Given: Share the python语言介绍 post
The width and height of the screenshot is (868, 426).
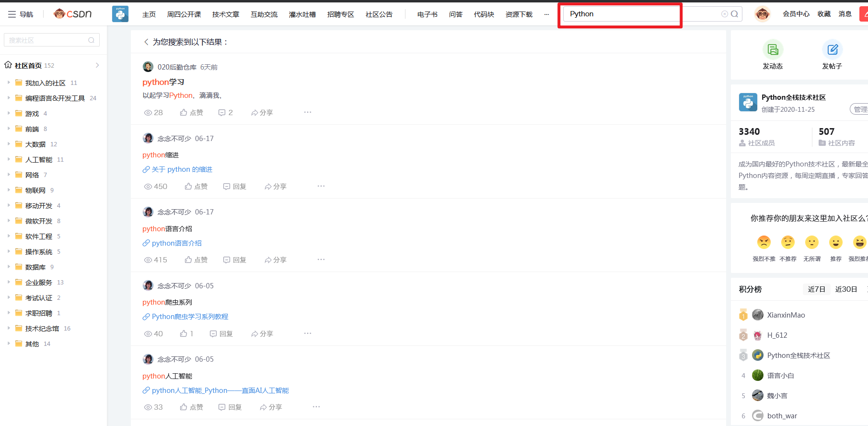Looking at the screenshot, I should coord(275,260).
